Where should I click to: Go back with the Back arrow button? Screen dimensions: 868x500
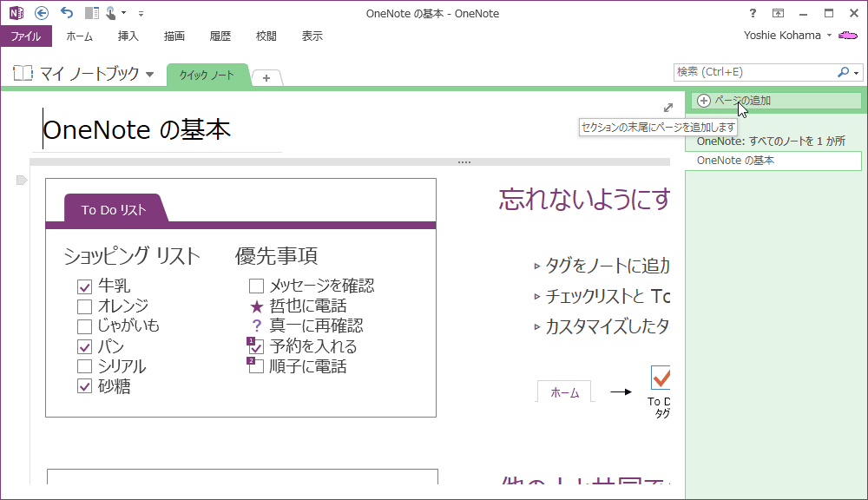(x=42, y=13)
